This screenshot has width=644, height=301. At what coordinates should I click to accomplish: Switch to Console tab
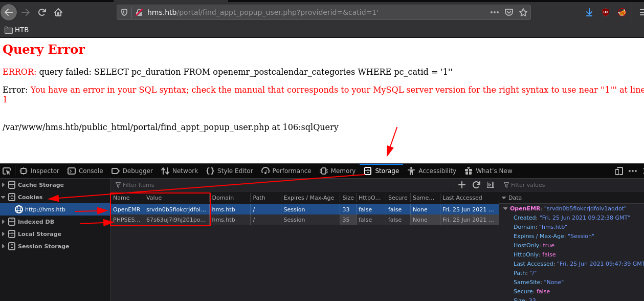tap(85, 171)
